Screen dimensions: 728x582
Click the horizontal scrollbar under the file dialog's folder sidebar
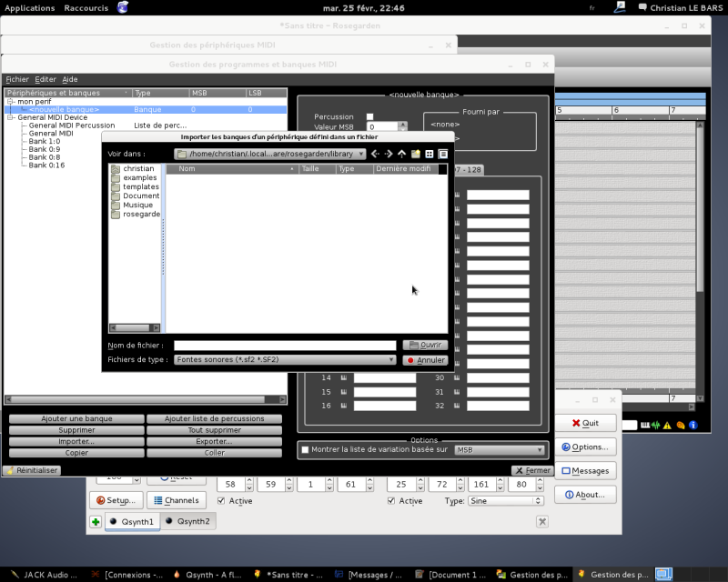pyautogui.click(x=135, y=328)
